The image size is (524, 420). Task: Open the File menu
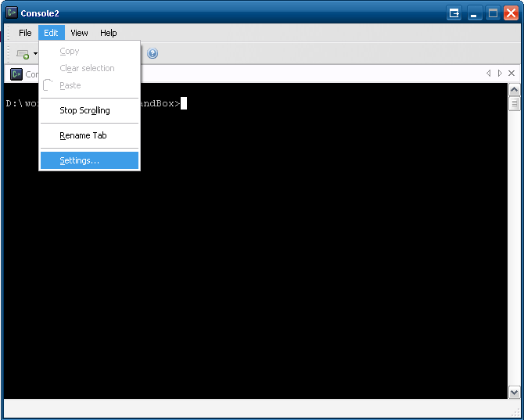(x=25, y=33)
